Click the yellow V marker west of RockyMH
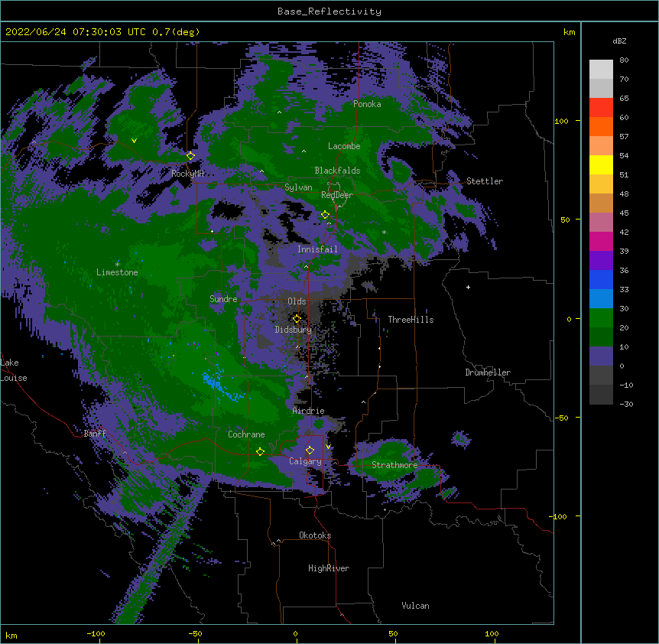This screenshot has width=659, height=644. pos(134,141)
